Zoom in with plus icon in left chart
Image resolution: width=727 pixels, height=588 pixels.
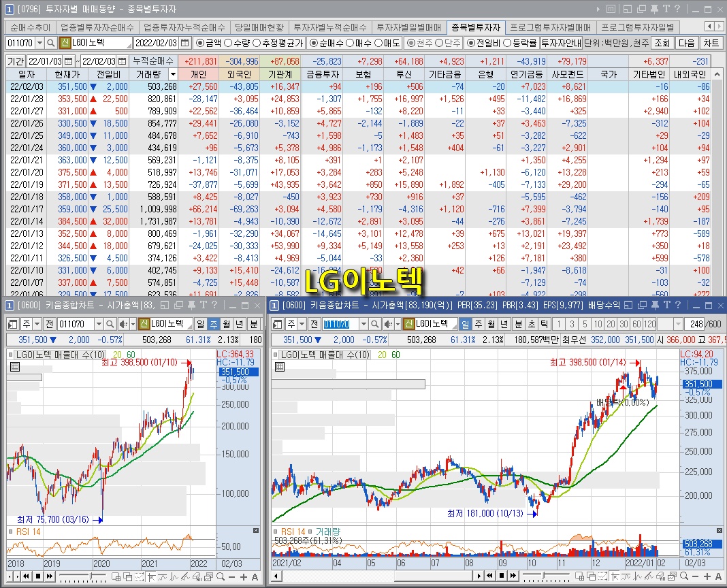pos(244,577)
